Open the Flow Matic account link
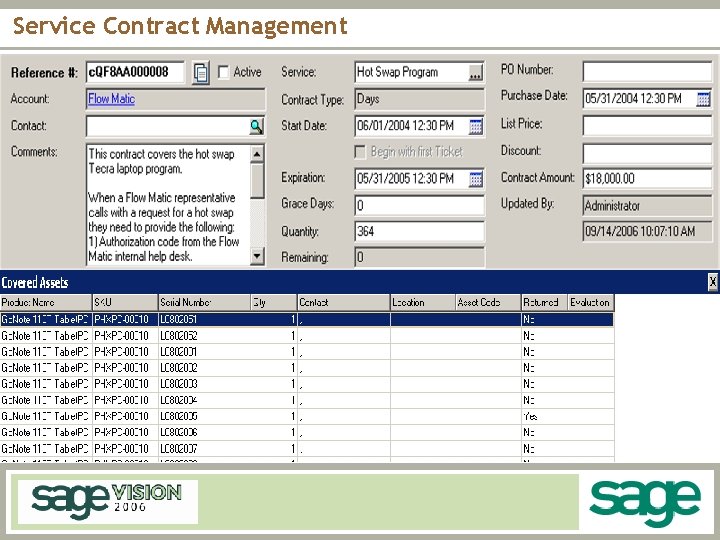 111,99
